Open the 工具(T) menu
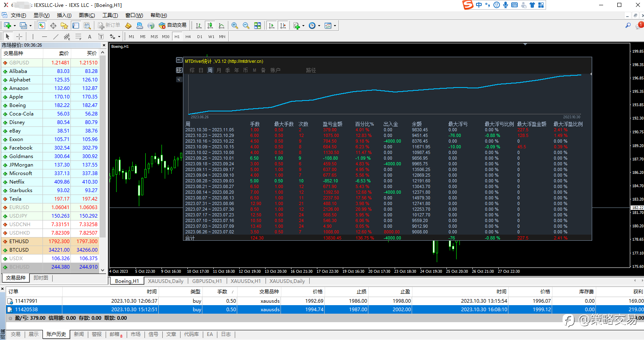 click(110, 15)
